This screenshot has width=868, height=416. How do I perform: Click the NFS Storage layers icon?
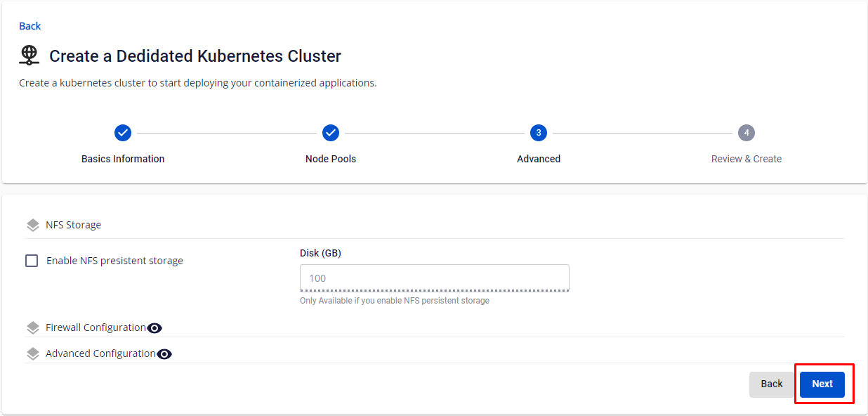[33, 226]
